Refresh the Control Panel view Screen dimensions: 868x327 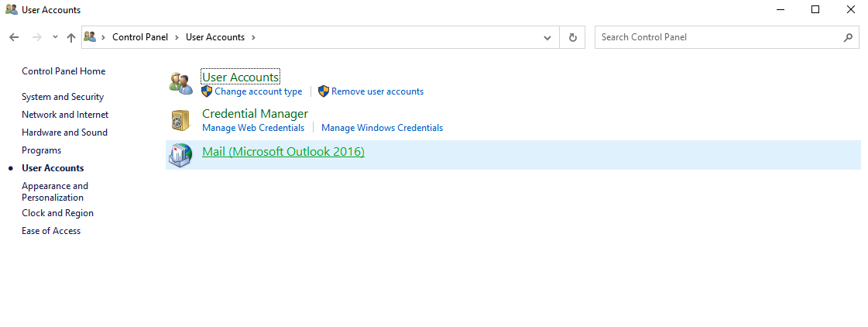pos(573,37)
